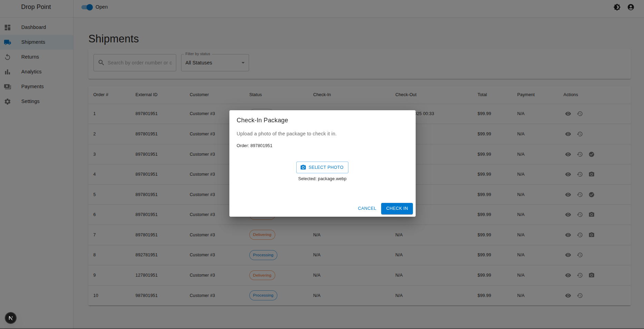This screenshot has height=329, width=644.
Task: View order 10 with eye icon
Action: point(568,296)
